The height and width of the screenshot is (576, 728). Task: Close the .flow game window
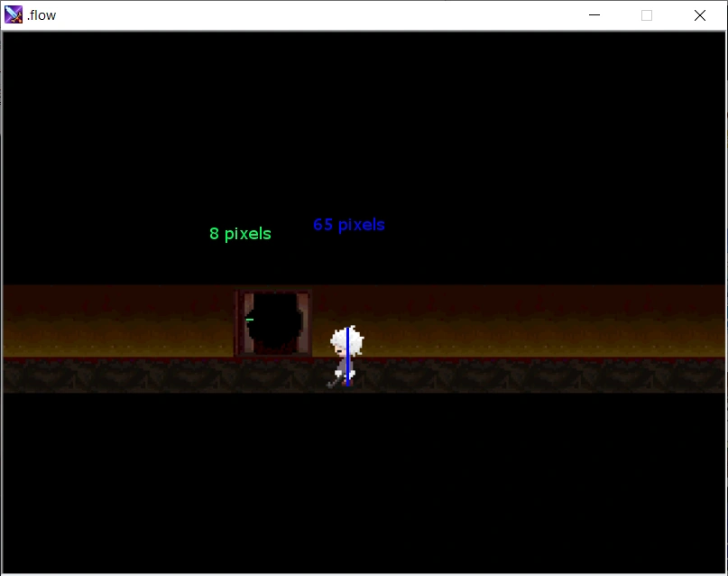[700, 15]
